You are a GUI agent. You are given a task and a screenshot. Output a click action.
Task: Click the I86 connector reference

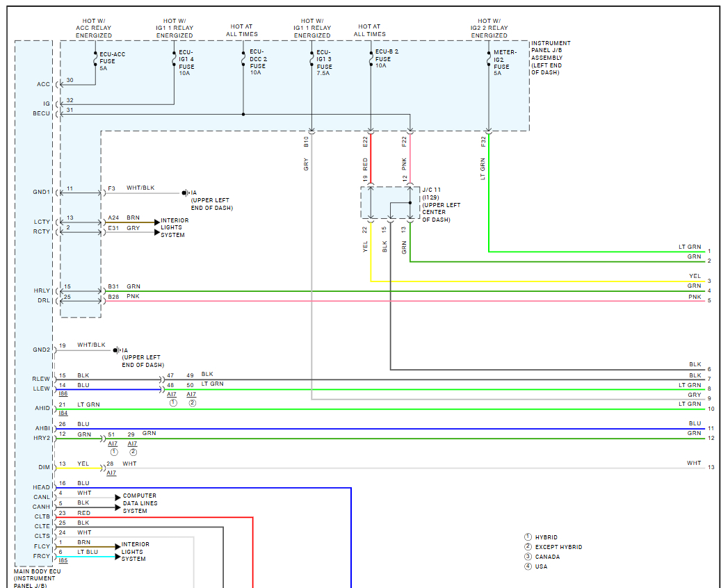(x=63, y=394)
